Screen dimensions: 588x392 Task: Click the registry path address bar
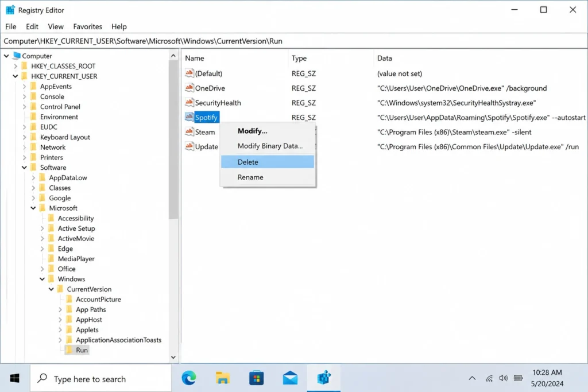pos(293,41)
